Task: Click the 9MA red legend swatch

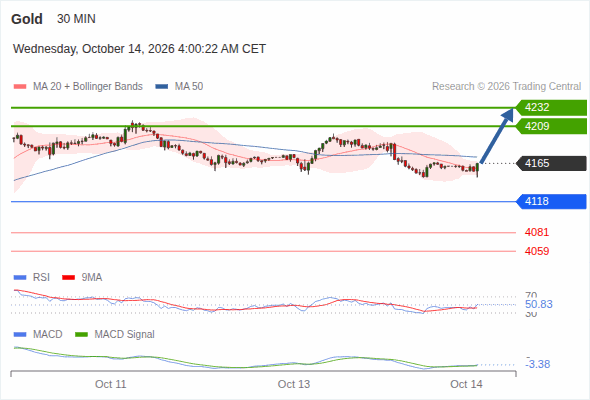Action: tap(68, 278)
